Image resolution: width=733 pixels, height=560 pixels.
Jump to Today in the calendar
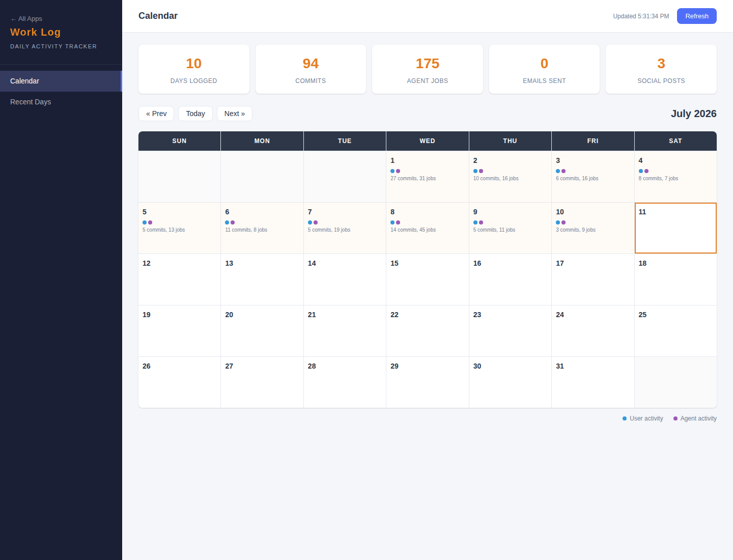[x=195, y=114]
